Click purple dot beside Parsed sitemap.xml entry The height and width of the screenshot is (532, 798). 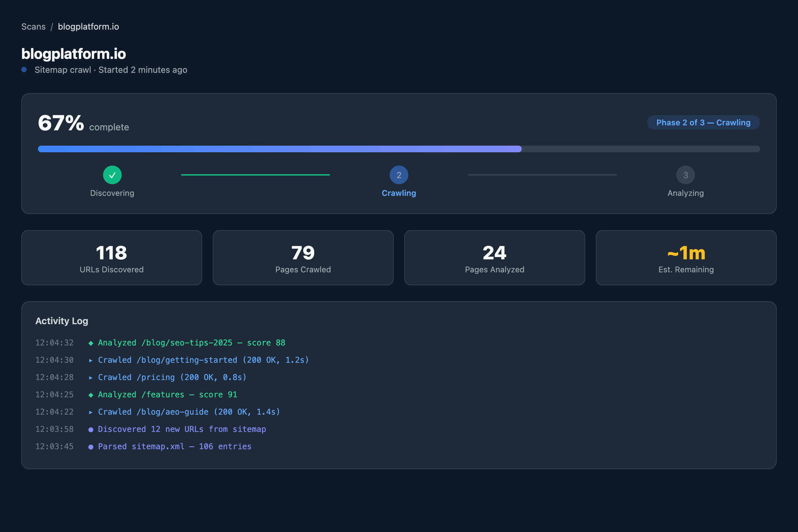(x=90, y=447)
